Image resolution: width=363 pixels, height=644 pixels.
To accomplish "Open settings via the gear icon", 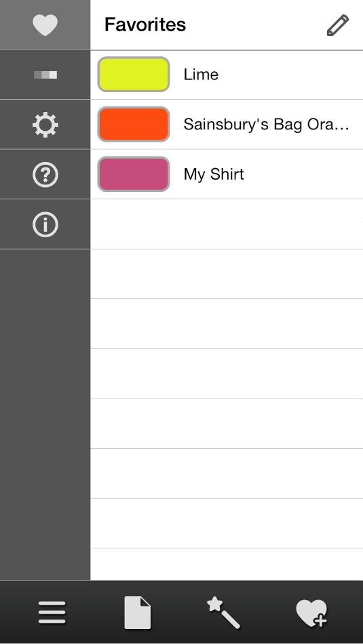I will tap(45, 125).
